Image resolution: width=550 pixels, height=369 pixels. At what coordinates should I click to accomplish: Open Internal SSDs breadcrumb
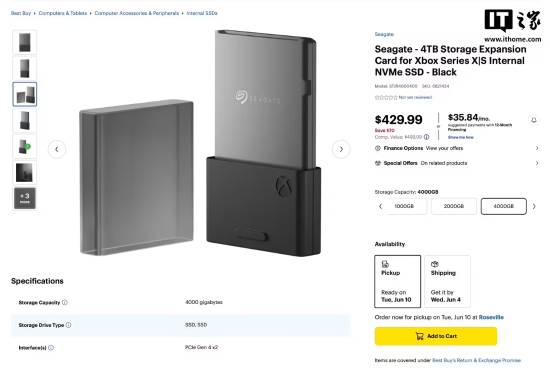coord(202,13)
